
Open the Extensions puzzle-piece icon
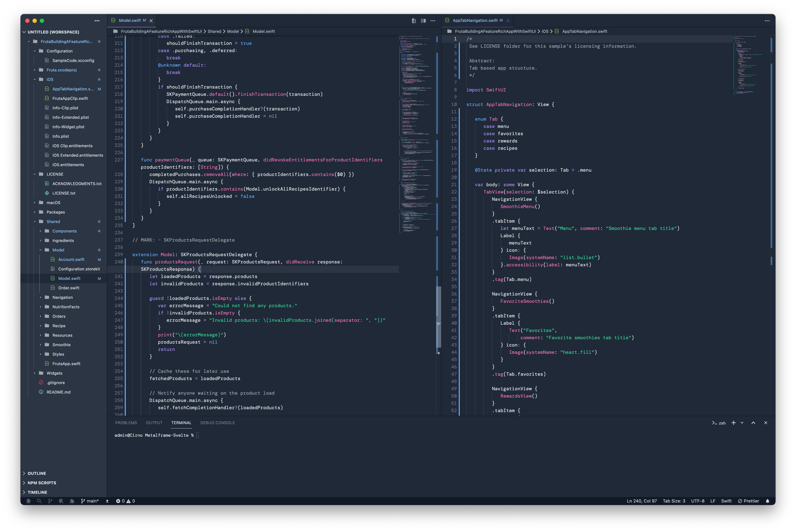pos(72,501)
